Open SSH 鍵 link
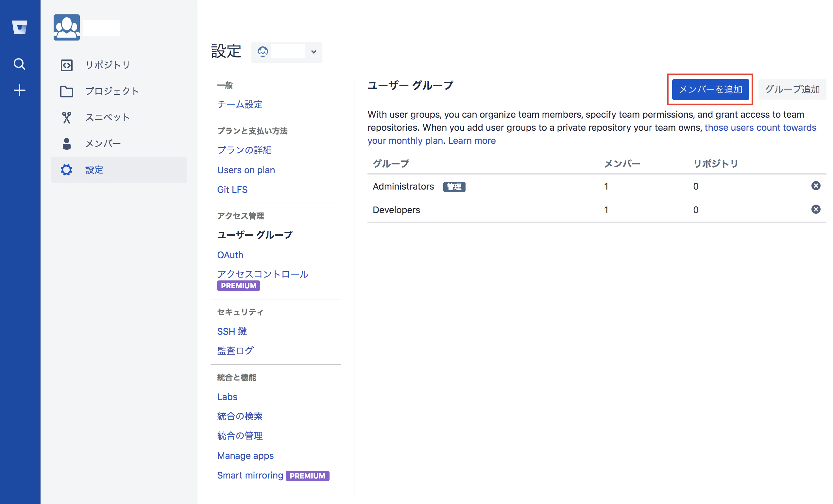 click(232, 331)
